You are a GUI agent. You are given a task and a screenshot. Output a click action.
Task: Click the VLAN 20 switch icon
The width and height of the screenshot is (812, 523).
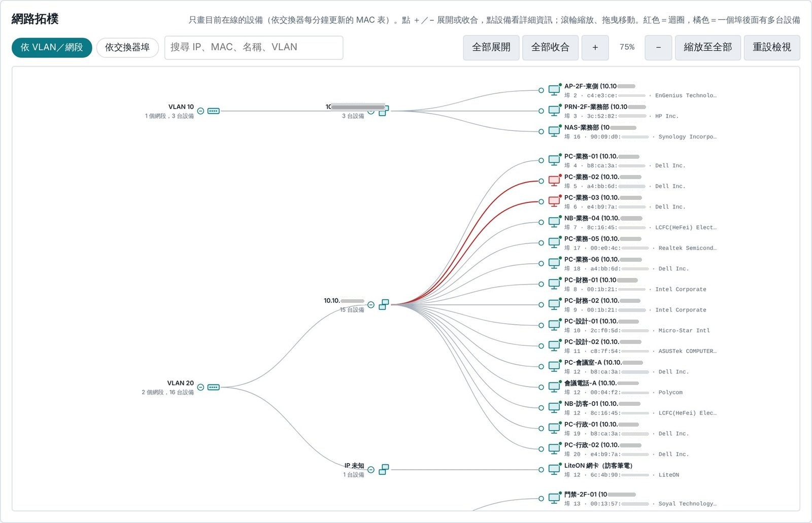(214, 387)
